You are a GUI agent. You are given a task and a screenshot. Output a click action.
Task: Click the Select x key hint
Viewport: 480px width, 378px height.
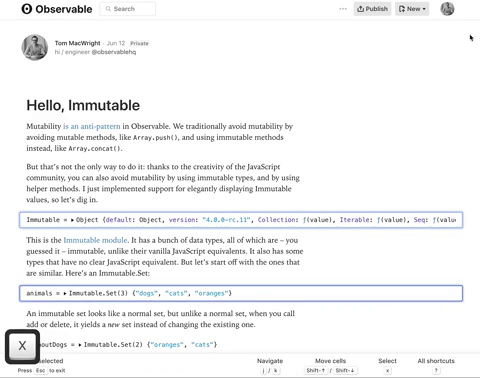tap(388, 371)
